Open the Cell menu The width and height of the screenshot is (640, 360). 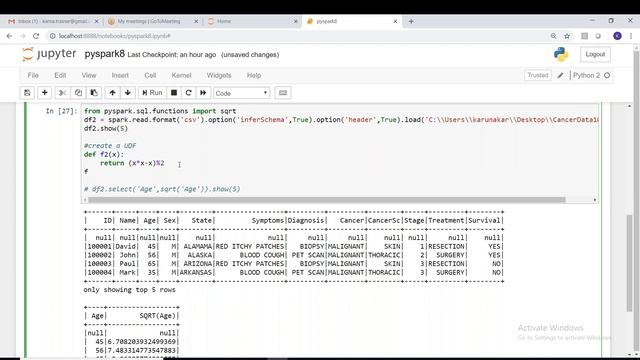coord(150,76)
